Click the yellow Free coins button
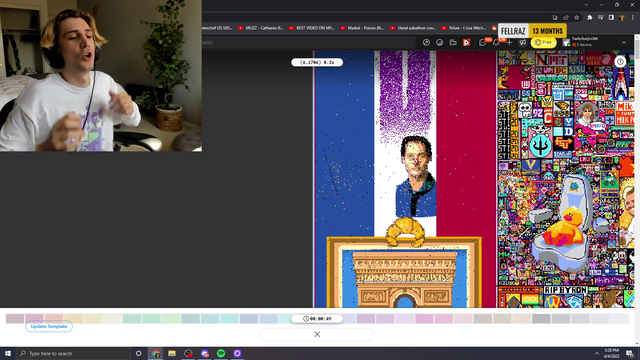The width and height of the screenshot is (640, 360). (x=543, y=42)
